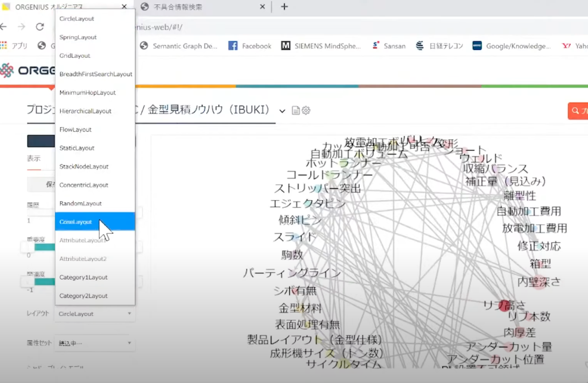
Task: Click the ストリッパー突出 node label
Action: (x=317, y=188)
